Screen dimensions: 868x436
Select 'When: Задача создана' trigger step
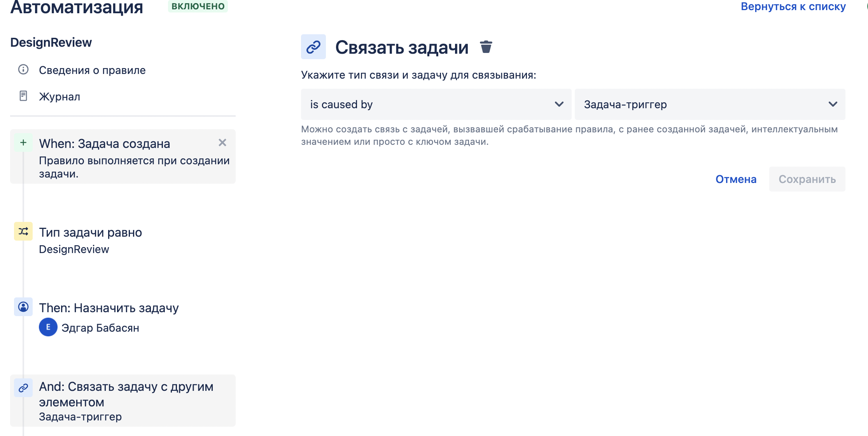pos(123,156)
